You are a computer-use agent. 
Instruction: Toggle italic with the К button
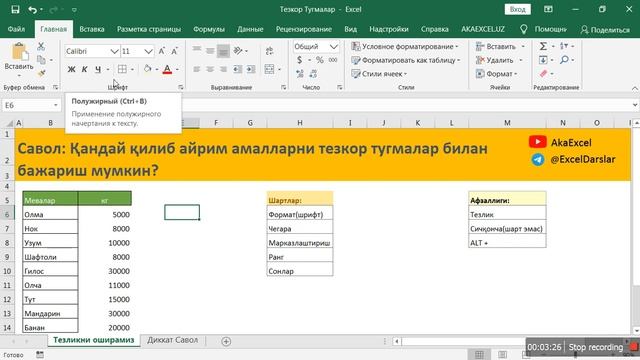point(84,69)
